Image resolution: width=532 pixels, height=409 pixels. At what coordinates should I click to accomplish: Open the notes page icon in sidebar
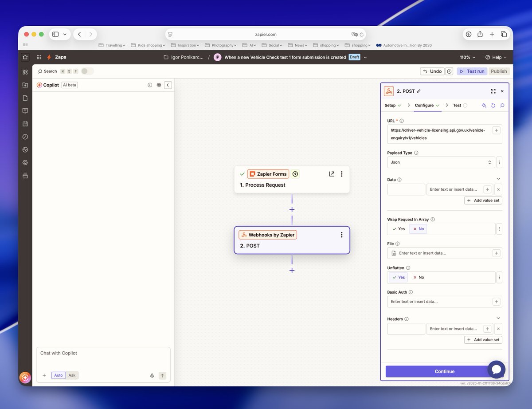pos(25,98)
